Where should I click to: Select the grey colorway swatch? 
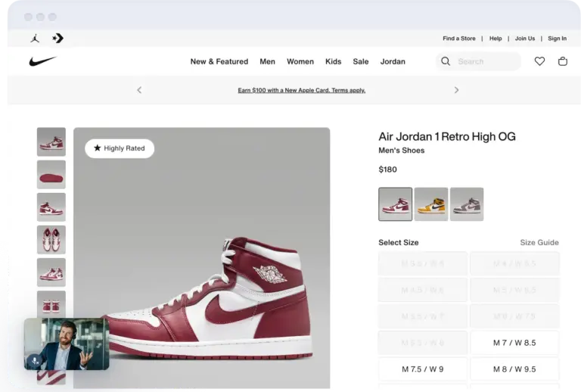tap(467, 204)
